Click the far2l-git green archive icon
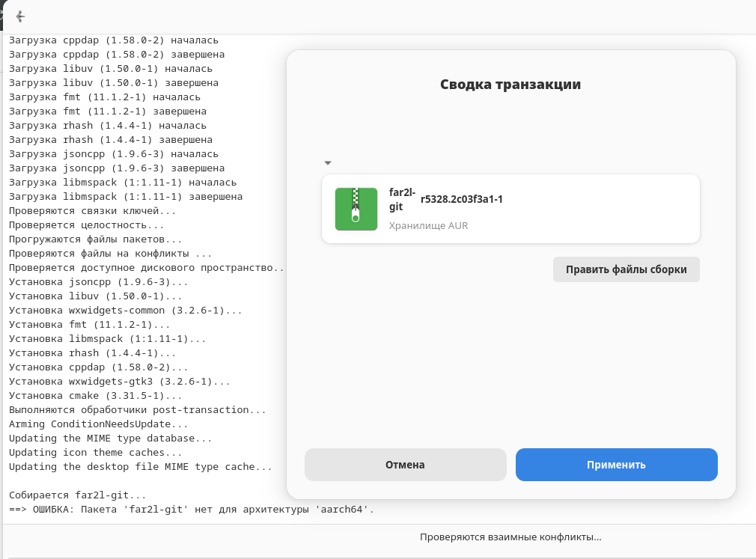756x559 pixels. [356, 209]
